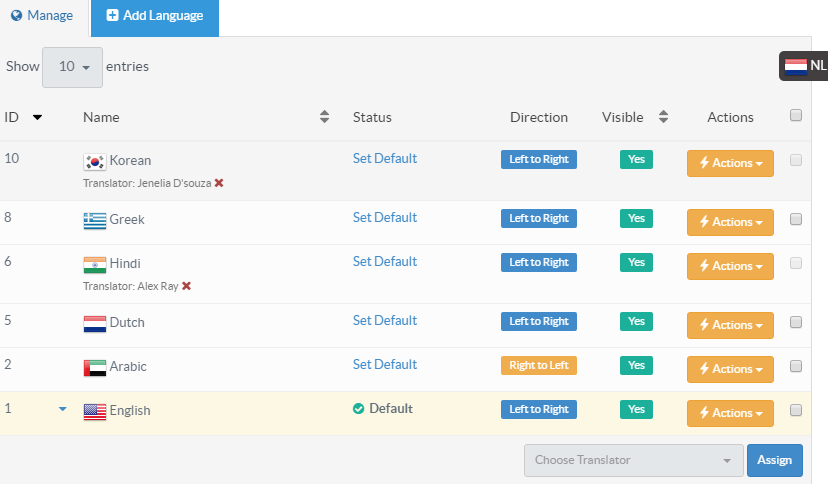The width and height of the screenshot is (828, 484).
Task: Remove translator Jenelia D'souza from Korean
Action: coord(219,184)
